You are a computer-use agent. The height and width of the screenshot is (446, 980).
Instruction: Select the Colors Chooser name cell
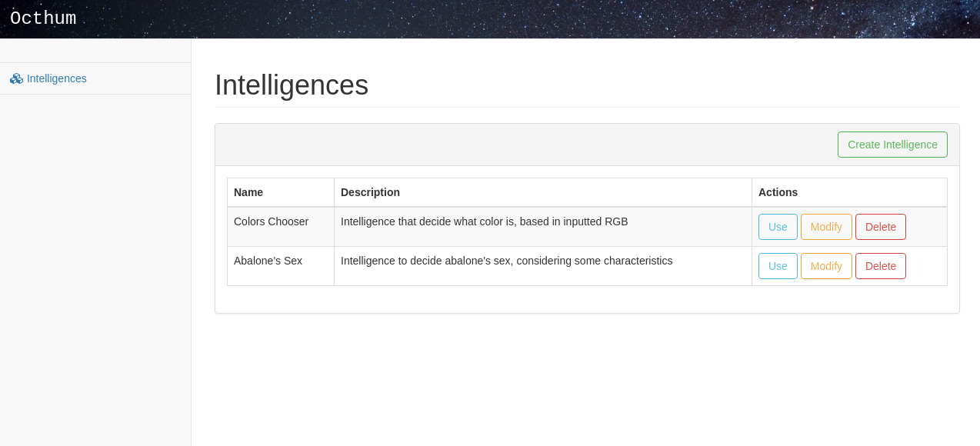(271, 221)
